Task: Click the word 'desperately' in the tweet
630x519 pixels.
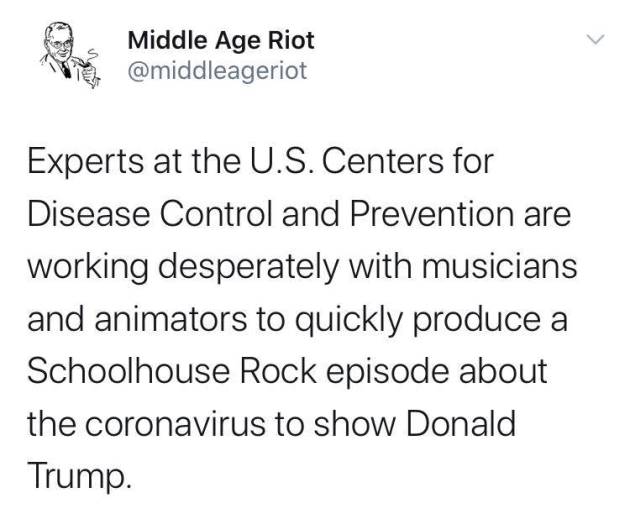Action: (249, 269)
